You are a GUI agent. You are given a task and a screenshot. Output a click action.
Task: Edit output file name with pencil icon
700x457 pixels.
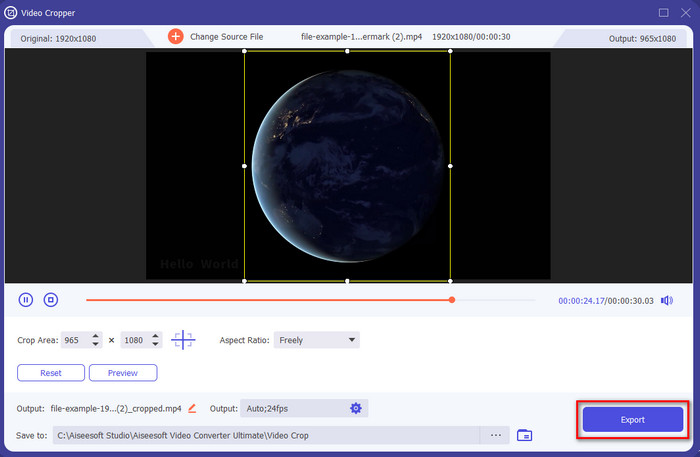pos(192,408)
